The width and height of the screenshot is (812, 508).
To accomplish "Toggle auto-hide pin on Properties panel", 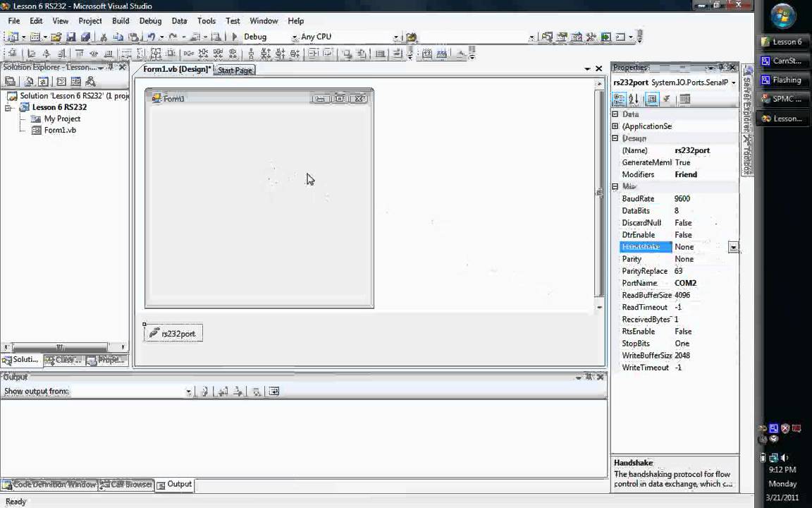I will [721, 68].
